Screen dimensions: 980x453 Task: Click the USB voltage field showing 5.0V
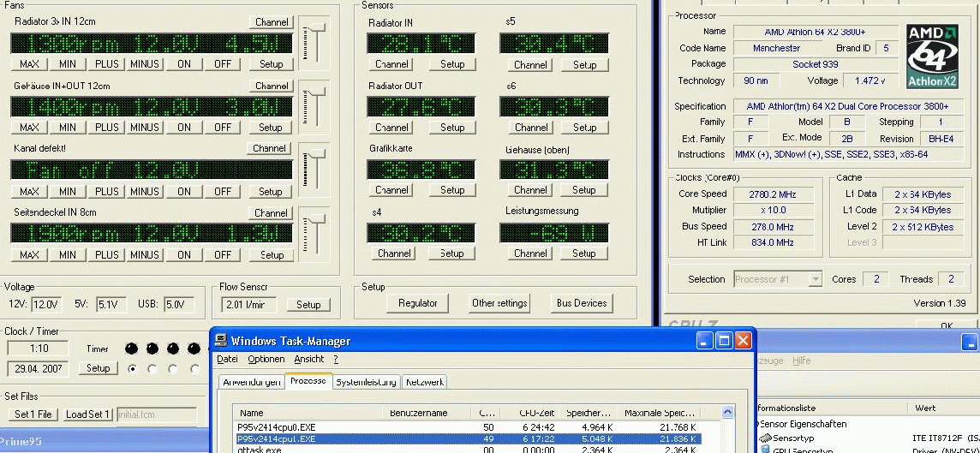tap(179, 305)
